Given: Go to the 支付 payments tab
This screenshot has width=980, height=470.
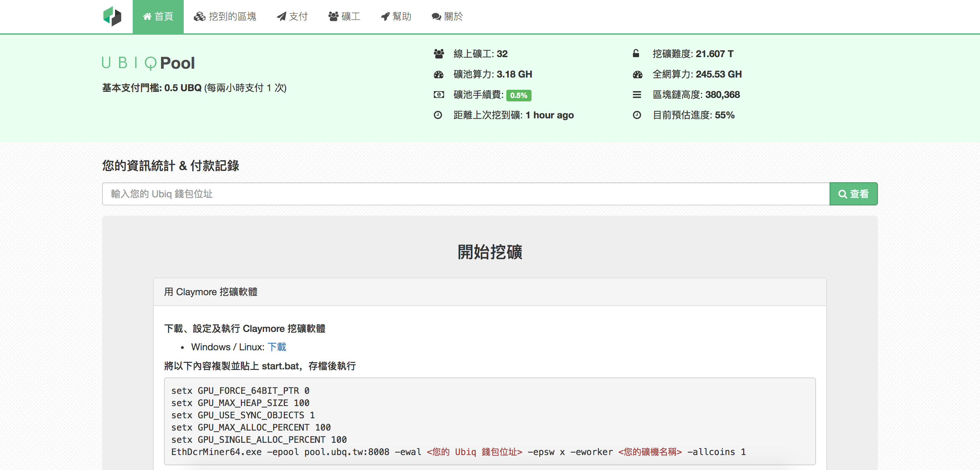Looking at the screenshot, I should pos(292,17).
